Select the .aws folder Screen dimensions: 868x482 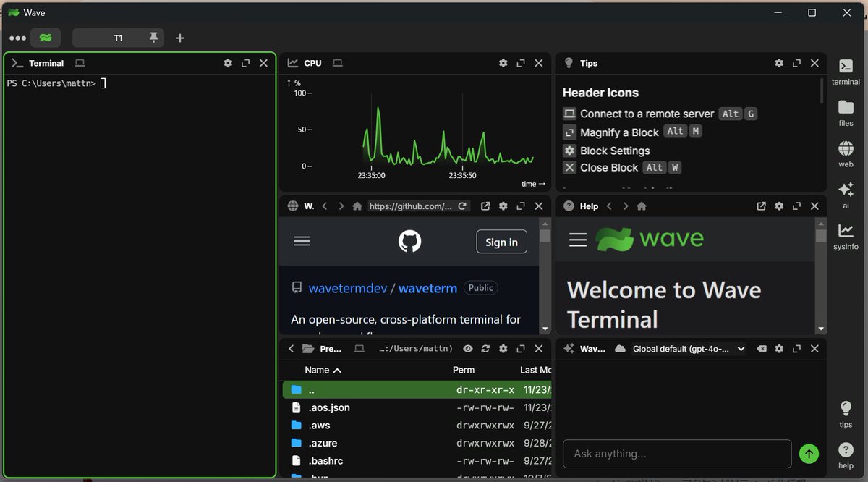coord(417,426)
